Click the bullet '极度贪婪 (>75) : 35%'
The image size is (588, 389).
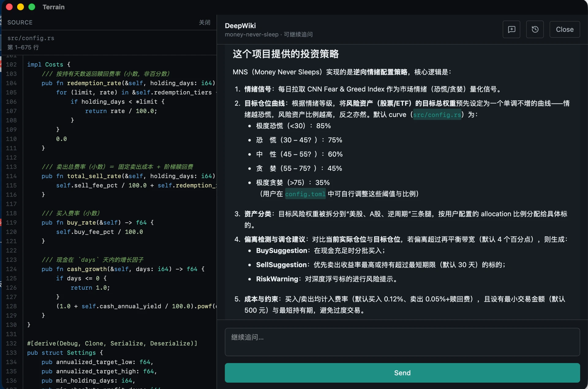pyautogui.click(x=293, y=183)
